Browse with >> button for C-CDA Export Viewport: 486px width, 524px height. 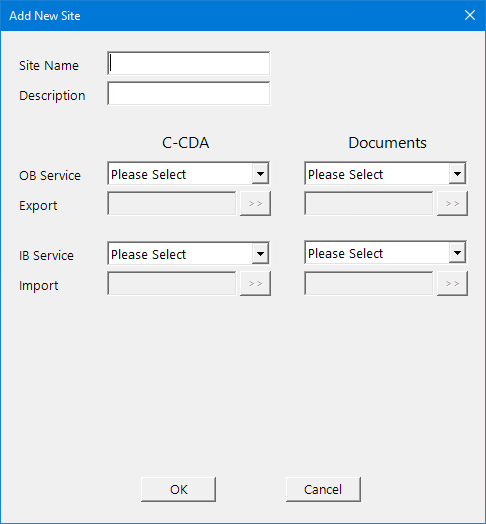[255, 204]
